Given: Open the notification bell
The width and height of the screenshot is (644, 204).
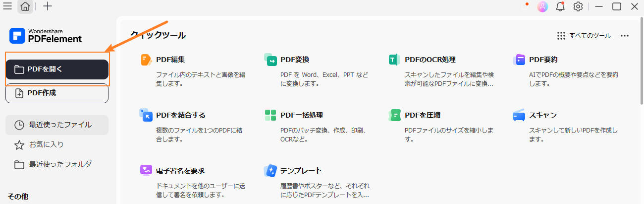Looking at the screenshot, I should 560,6.
